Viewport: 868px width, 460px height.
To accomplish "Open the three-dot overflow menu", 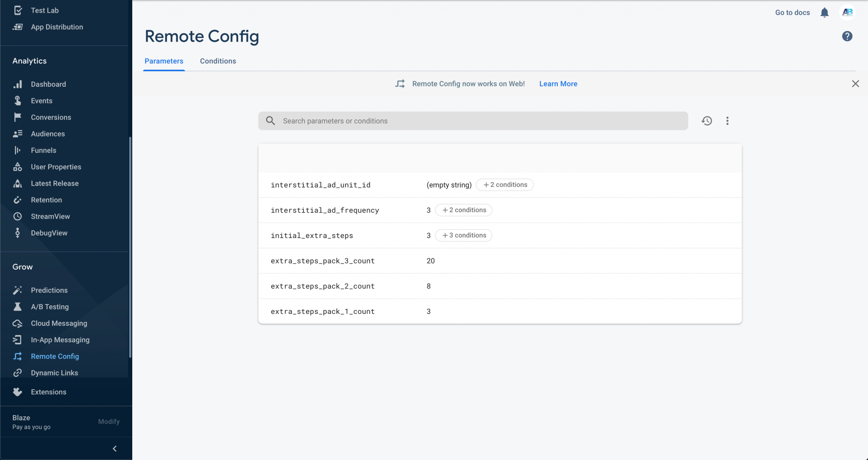I will pyautogui.click(x=727, y=121).
